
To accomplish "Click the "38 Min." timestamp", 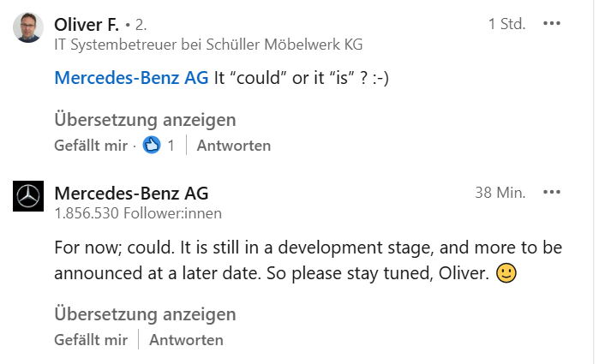I will coord(500,193).
